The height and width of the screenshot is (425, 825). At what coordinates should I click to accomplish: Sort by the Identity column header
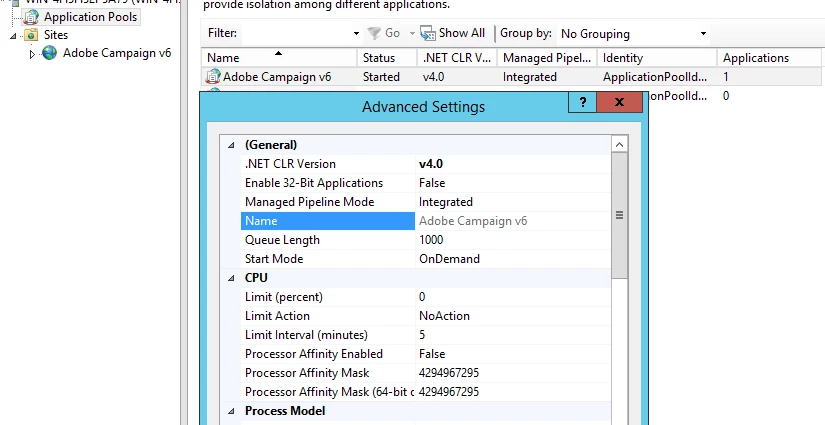point(657,58)
